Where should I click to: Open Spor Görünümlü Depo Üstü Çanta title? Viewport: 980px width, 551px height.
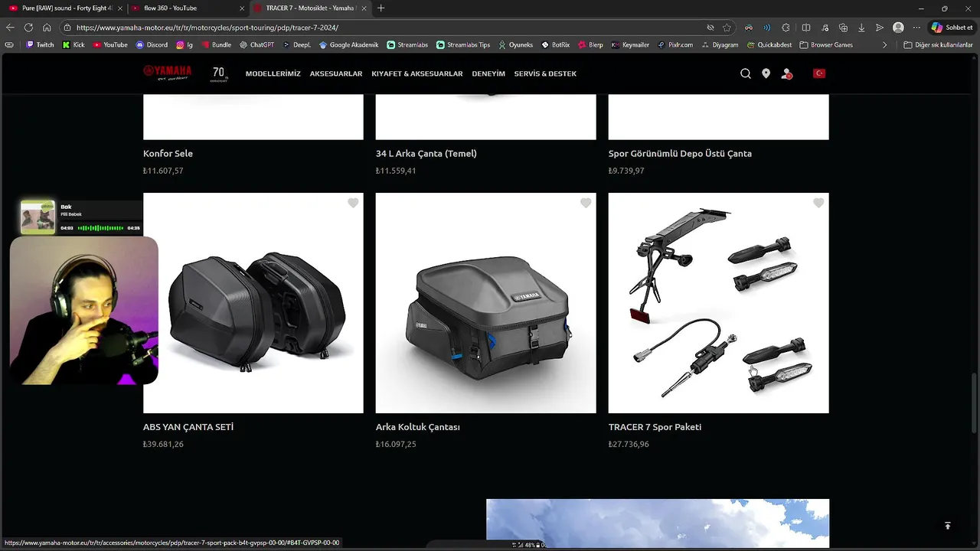pos(680,153)
